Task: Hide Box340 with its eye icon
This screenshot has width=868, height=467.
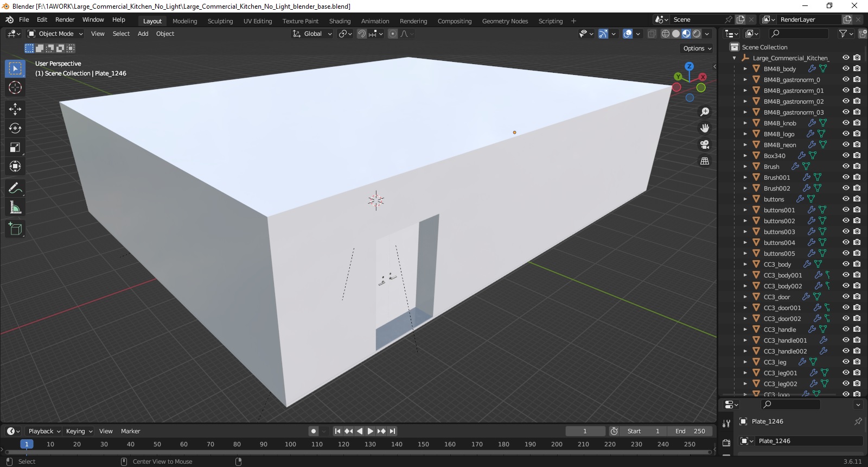Action: (846, 155)
